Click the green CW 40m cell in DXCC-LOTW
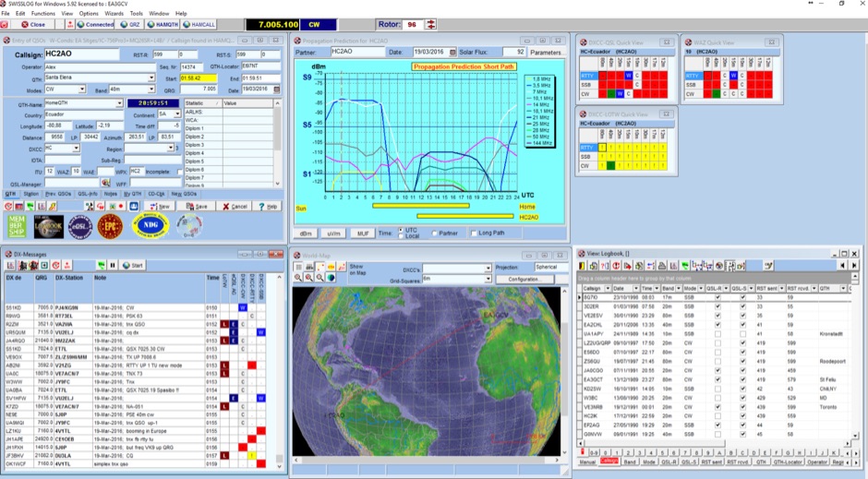 [609, 164]
